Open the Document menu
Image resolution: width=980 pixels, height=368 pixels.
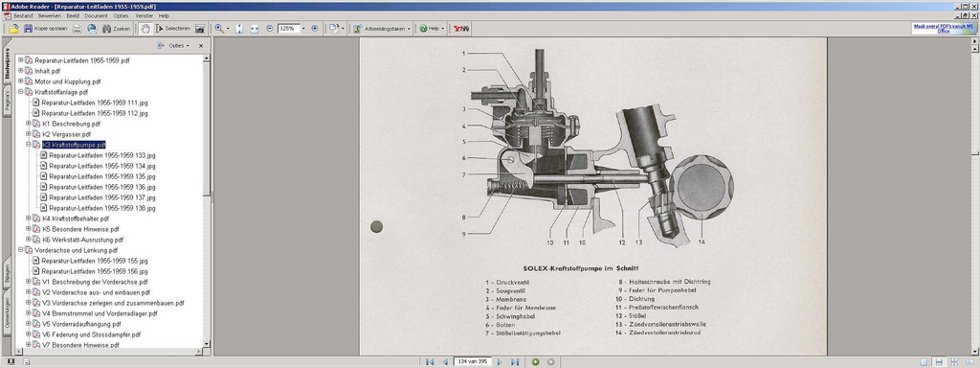coord(97,15)
